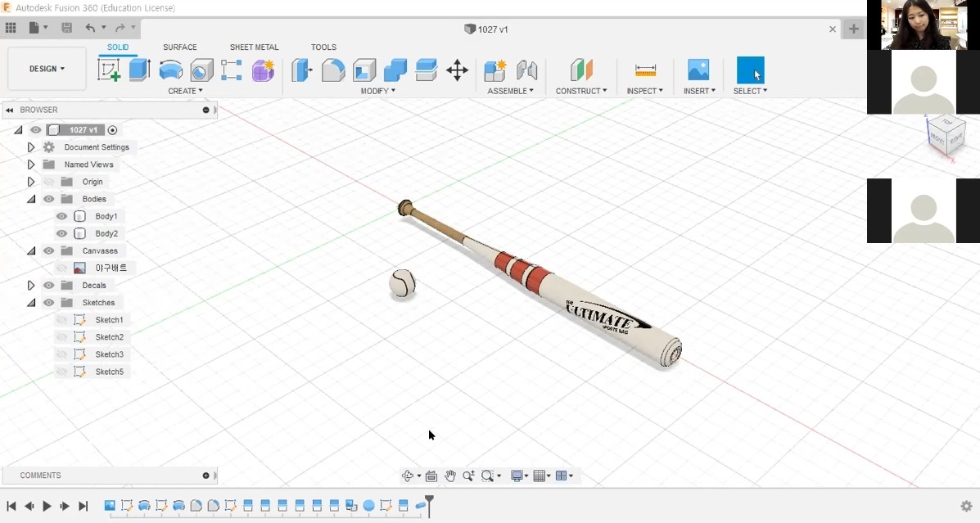Redo the last action

pos(120,28)
